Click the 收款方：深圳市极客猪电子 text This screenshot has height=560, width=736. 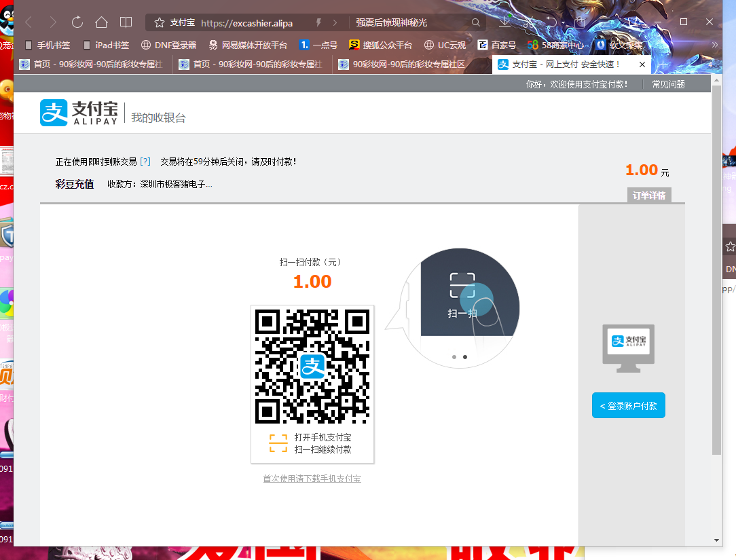pyautogui.click(x=160, y=185)
